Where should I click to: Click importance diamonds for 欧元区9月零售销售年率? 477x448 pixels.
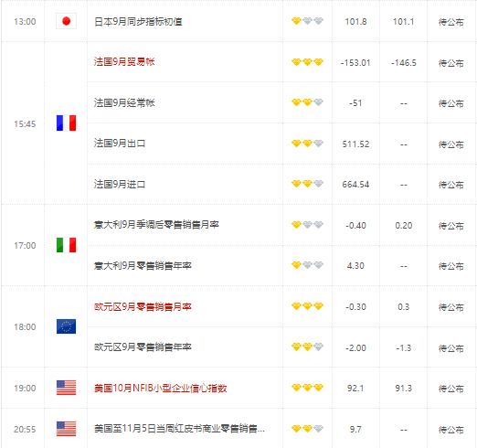307,347
